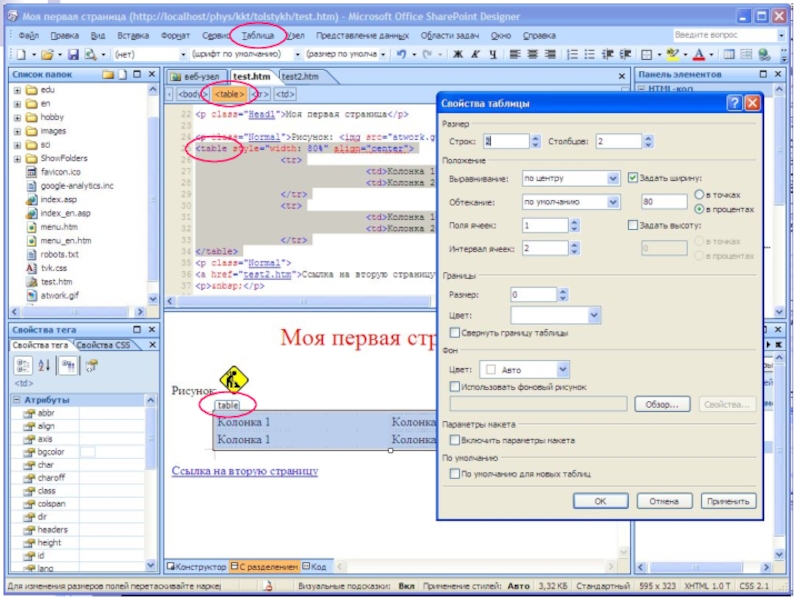This screenshot has height=600, width=800.
Task: Open the 'Вставка' menu
Action: pyautogui.click(x=133, y=36)
